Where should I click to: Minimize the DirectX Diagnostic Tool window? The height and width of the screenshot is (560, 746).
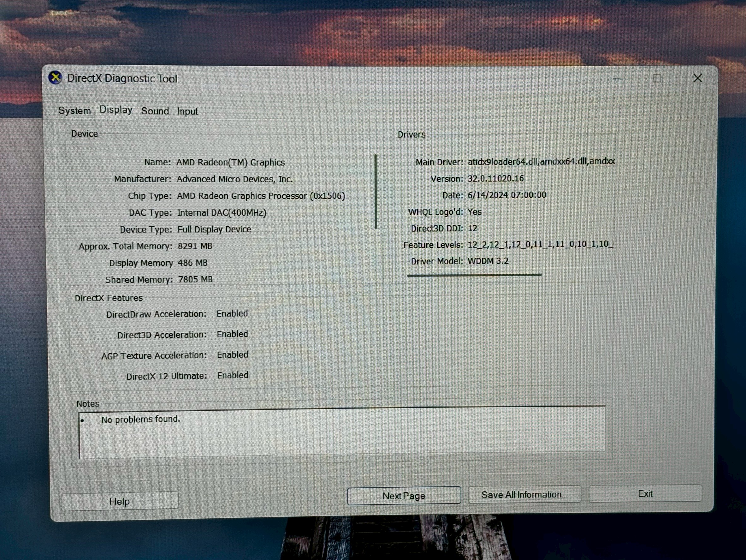[617, 78]
